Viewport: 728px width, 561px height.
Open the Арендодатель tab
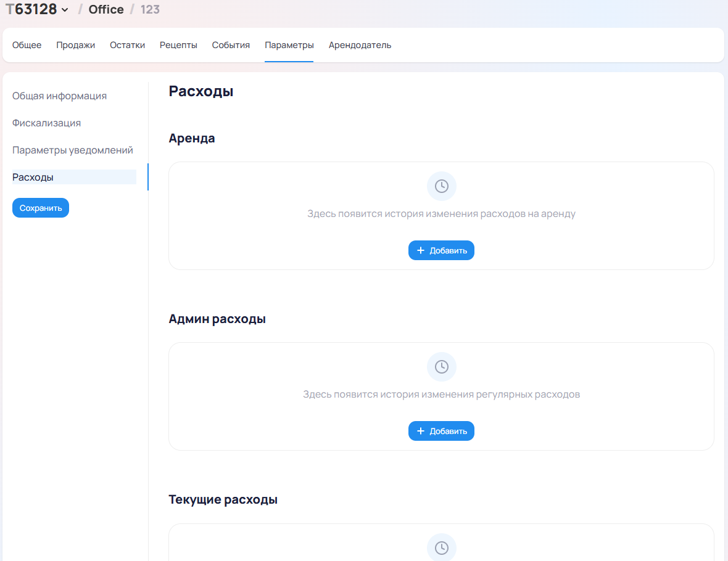[360, 45]
